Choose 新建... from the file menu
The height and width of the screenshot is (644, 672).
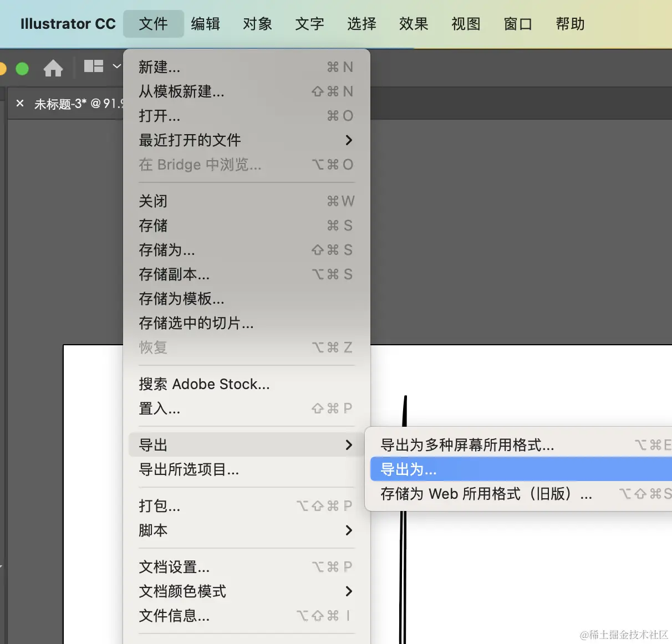[x=246, y=67]
